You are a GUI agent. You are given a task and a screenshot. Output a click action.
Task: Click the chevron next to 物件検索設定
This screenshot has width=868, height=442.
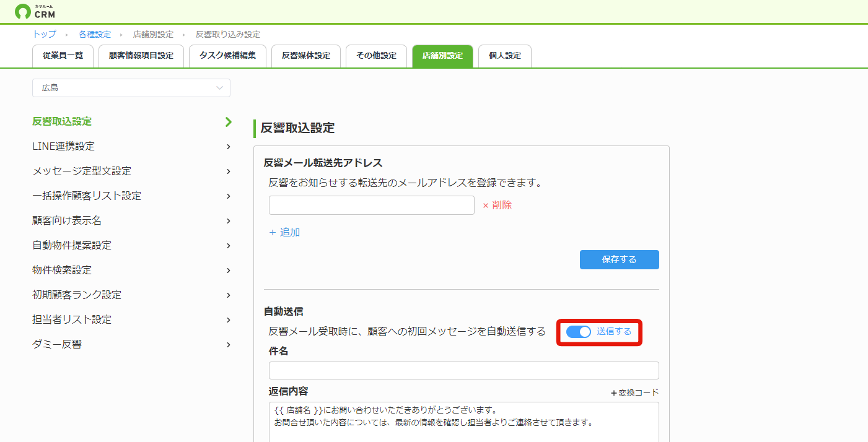(x=229, y=271)
